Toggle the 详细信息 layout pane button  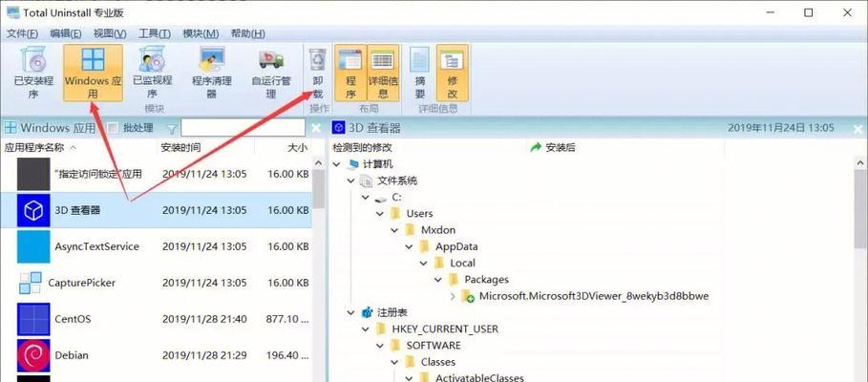coord(383,74)
